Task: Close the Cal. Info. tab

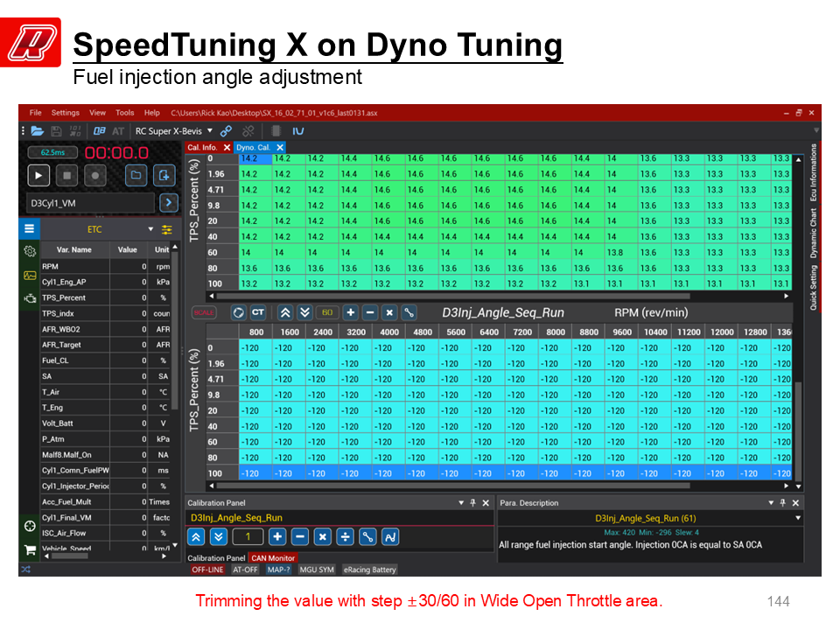Action: click(x=227, y=147)
